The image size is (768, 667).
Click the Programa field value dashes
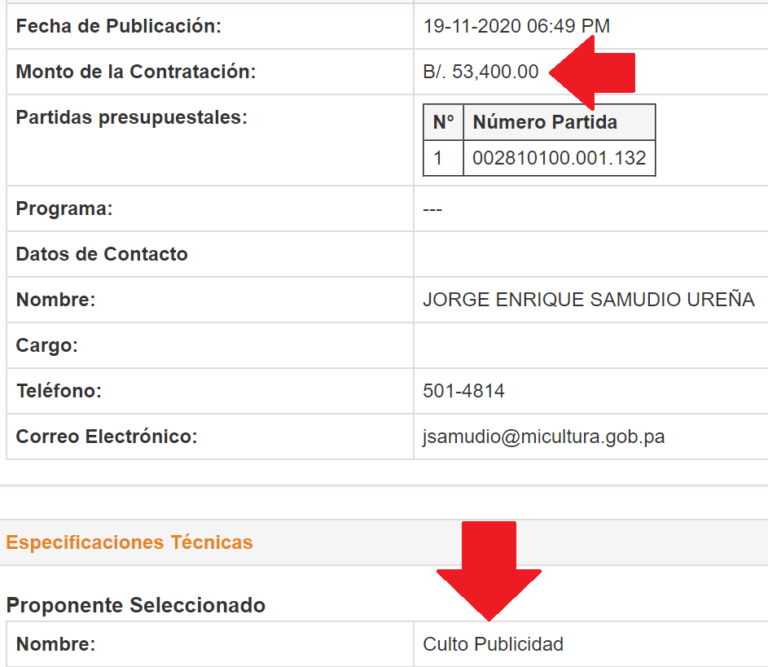click(x=432, y=210)
